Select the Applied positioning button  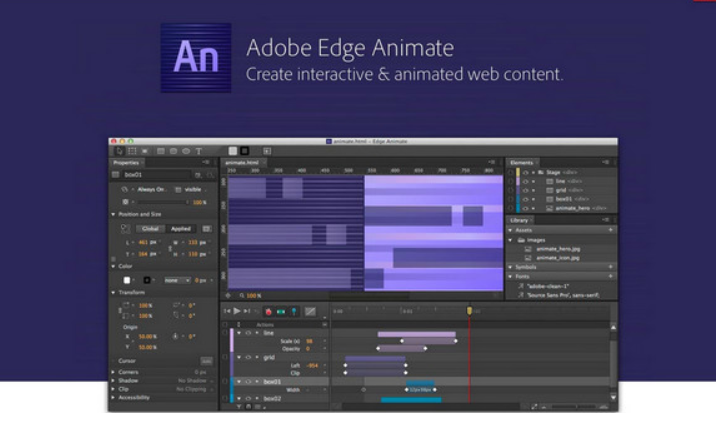point(181,229)
